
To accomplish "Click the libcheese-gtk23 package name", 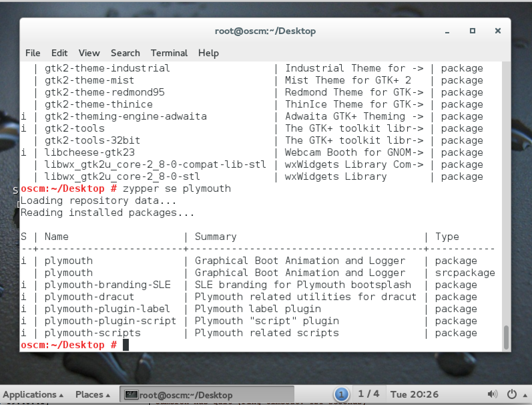I will [89, 152].
